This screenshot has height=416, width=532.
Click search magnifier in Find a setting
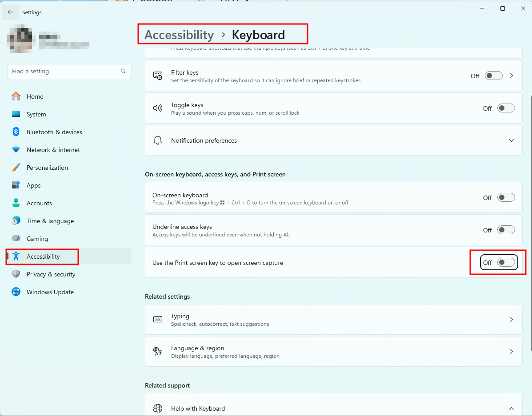tap(123, 71)
